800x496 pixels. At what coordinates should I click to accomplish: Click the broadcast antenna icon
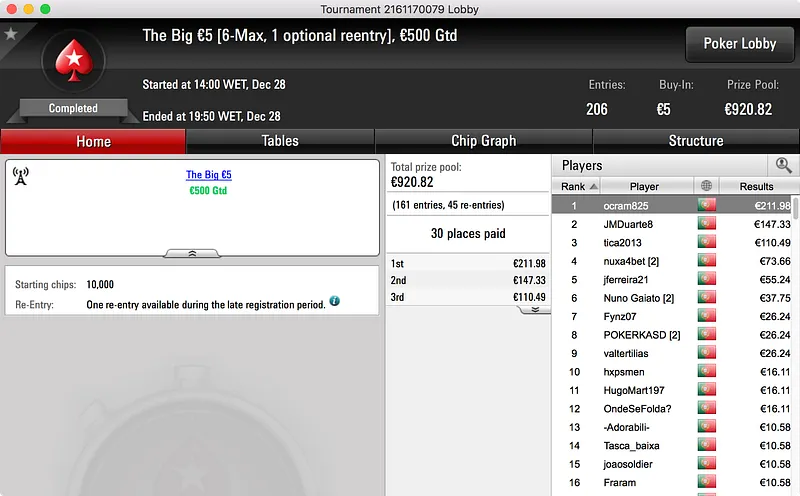20,176
